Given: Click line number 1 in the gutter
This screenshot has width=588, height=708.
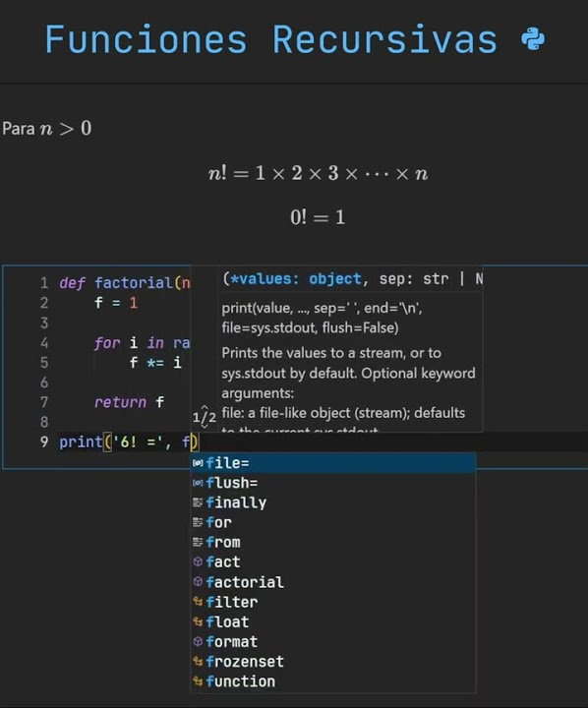Looking at the screenshot, I should tap(44, 283).
